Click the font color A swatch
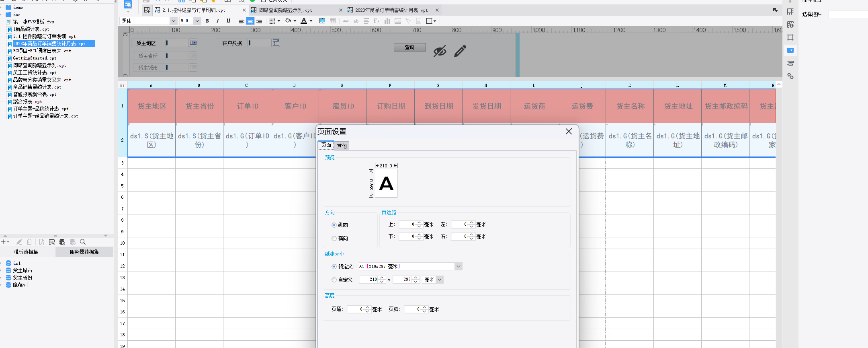 click(x=304, y=21)
